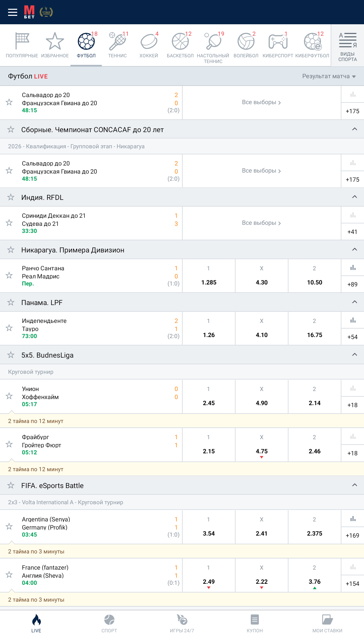This screenshot has height=635, width=364.
Task: Tap Все выборы for Сриниди Деккан match
Action: click(x=261, y=223)
